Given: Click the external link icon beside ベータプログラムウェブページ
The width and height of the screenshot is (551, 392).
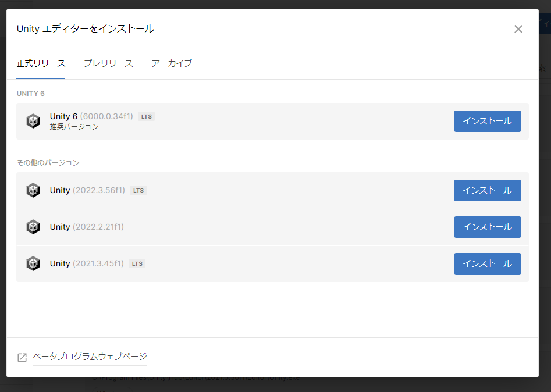Looking at the screenshot, I should (x=22, y=357).
